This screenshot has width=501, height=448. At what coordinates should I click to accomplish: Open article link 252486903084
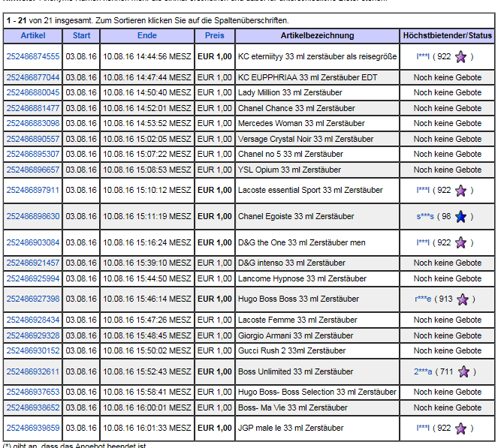(33, 242)
